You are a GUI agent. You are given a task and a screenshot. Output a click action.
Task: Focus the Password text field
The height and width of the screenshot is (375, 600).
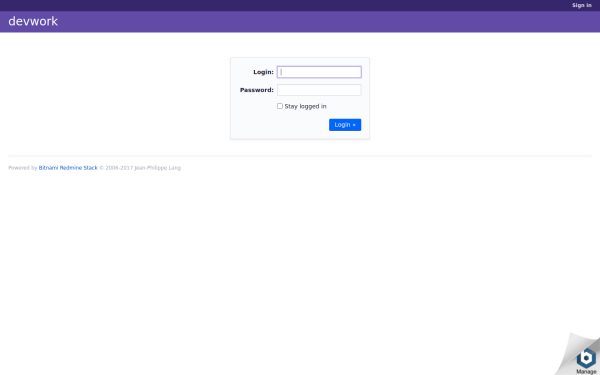pyautogui.click(x=319, y=90)
